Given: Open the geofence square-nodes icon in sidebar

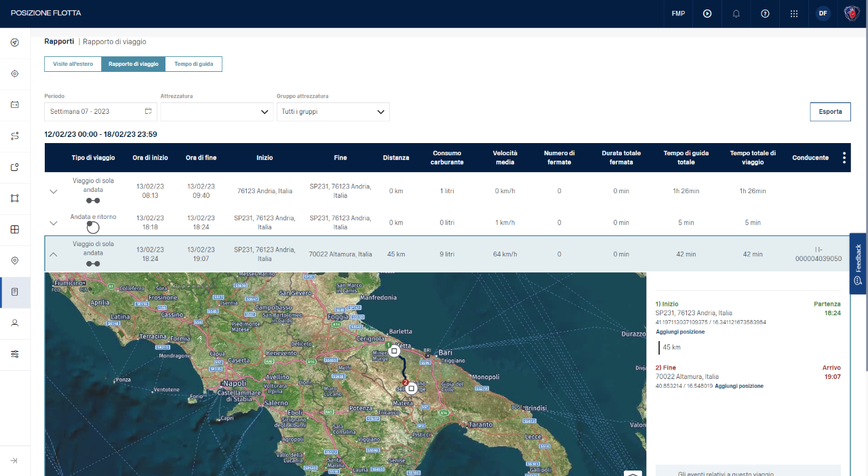Looking at the screenshot, I should [x=15, y=199].
